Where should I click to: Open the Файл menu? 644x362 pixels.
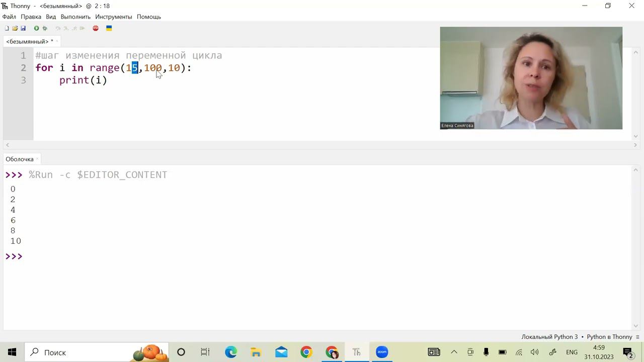[x=9, y=17]
